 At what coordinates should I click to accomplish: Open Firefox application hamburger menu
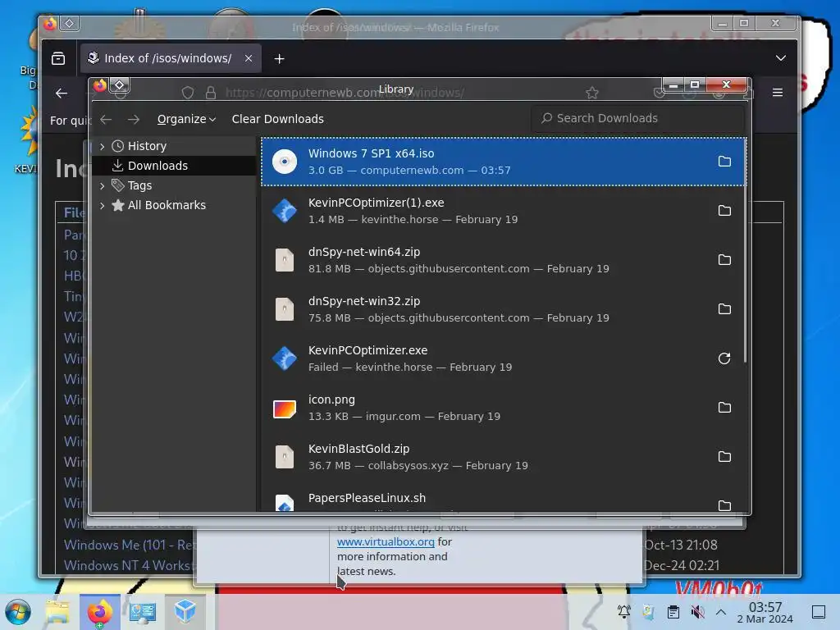coord(778,92)
